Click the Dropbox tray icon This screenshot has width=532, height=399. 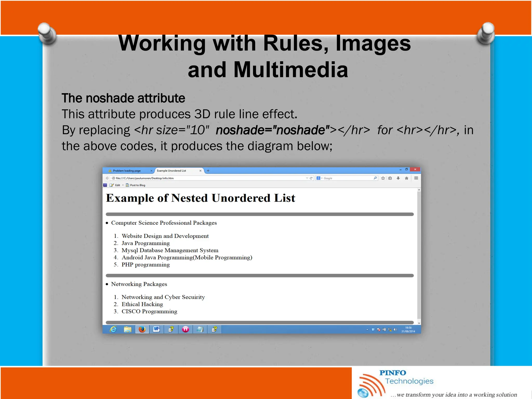pyautogui.click(x=373, y=330)
